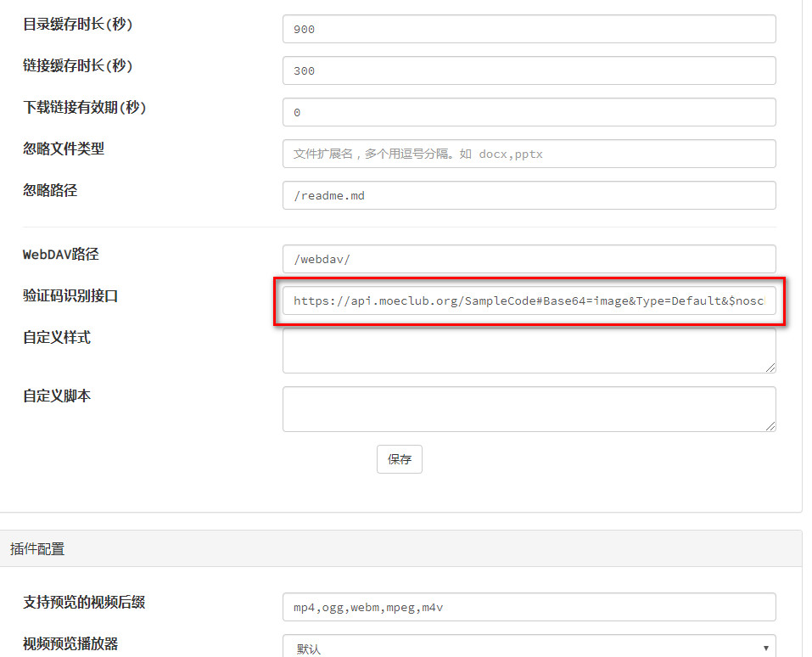Click inside the 自定义脚本 textarea

point(529,409)
